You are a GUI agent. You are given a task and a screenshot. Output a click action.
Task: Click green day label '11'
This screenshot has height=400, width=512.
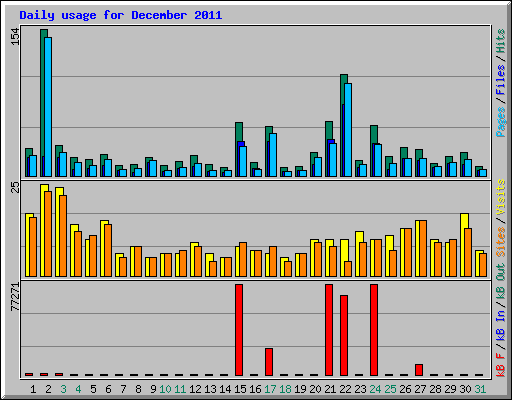tap(180, 389)
